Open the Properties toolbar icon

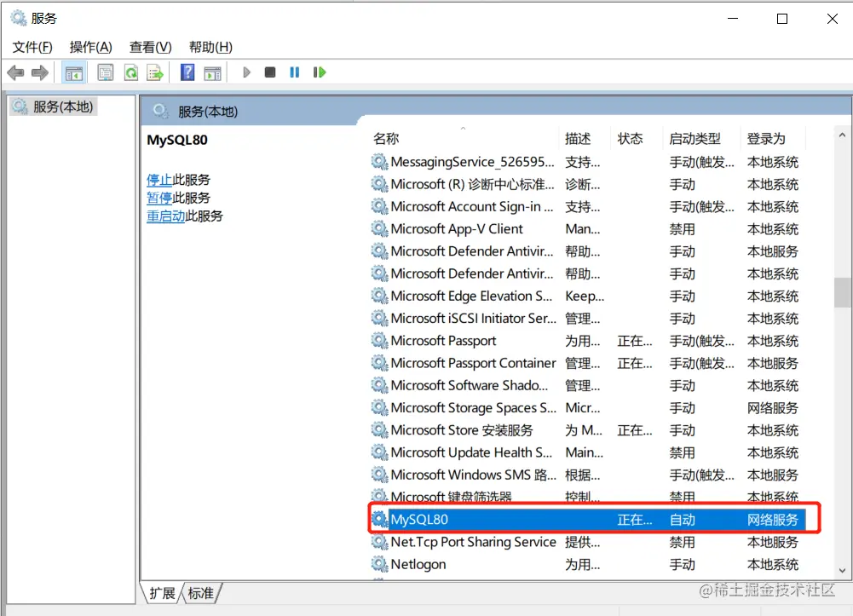(x=105, y=72)
